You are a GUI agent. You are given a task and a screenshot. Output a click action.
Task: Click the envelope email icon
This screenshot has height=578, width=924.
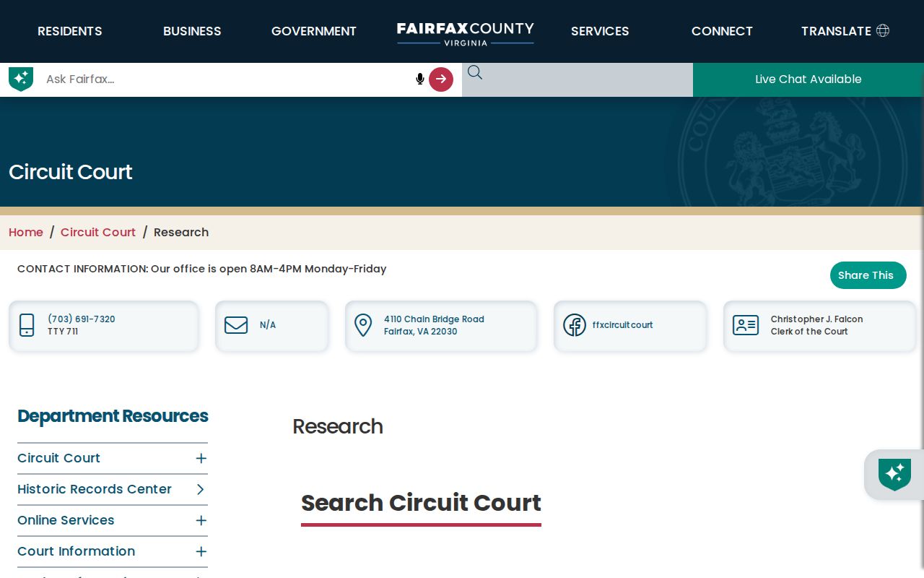click(236, 325)
